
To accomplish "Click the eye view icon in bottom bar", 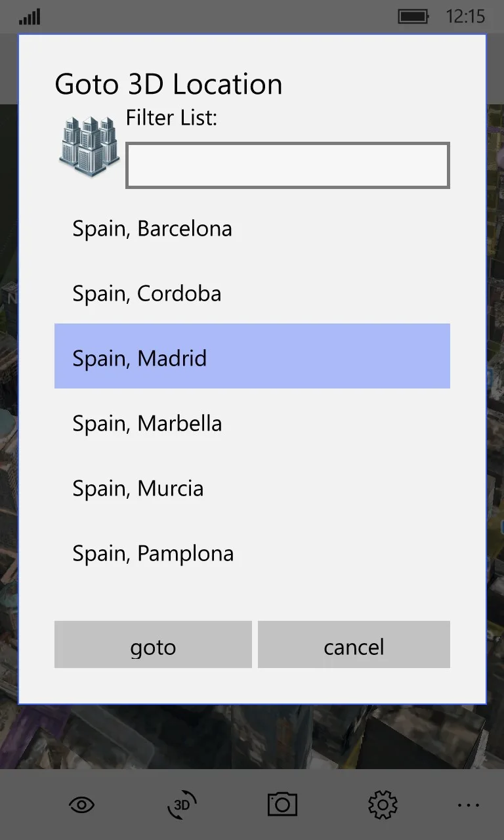I will (81, 805).
